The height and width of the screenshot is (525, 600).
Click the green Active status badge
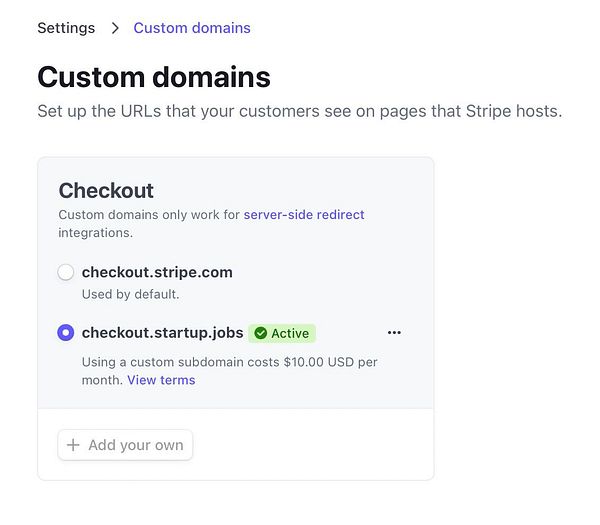pos(282,333)
